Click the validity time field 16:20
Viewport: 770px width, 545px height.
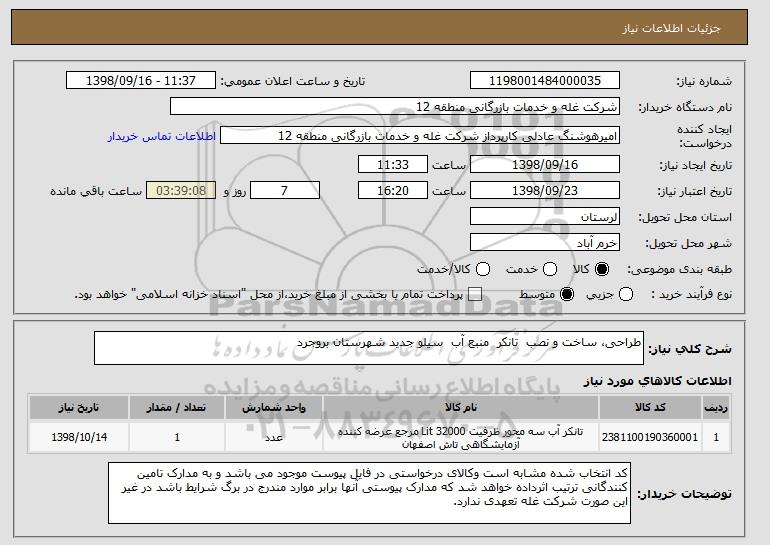[393, 191]
